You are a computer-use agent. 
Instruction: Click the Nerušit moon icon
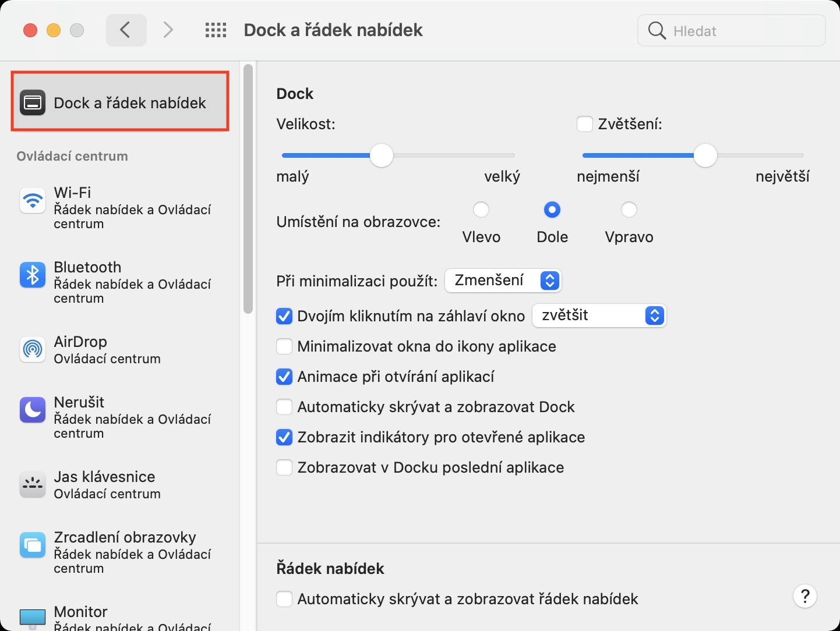pyautogui.click(x=33, y=410)
